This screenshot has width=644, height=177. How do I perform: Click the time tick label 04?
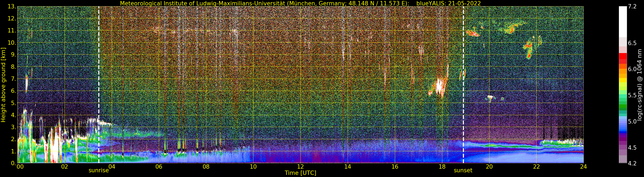pyautogui.click(x=112, y=167)
